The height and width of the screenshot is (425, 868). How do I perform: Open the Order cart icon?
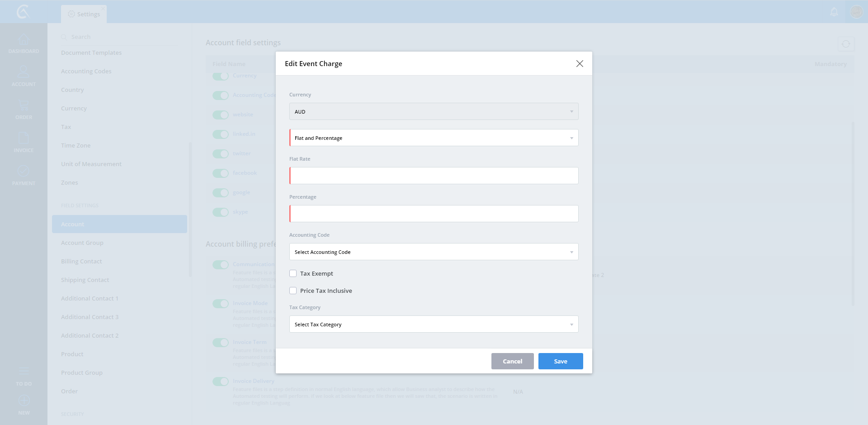(24, 105)
